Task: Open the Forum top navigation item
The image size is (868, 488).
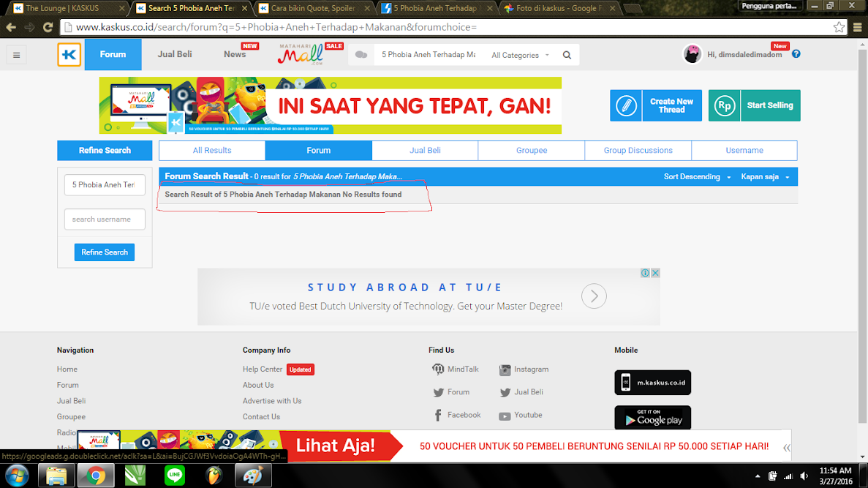Action: (x=113, y=54)
